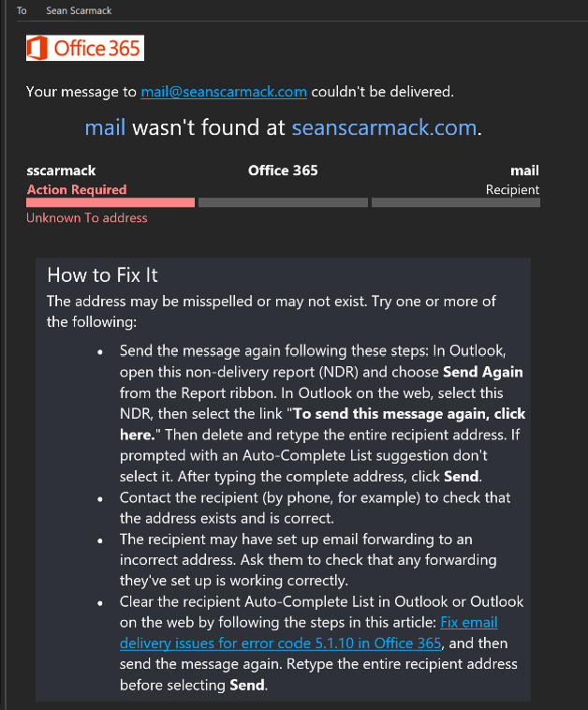Select the red Action Required progress bar
The width and height of the screenshot is (588, 710).
click(x=110, y=203)
